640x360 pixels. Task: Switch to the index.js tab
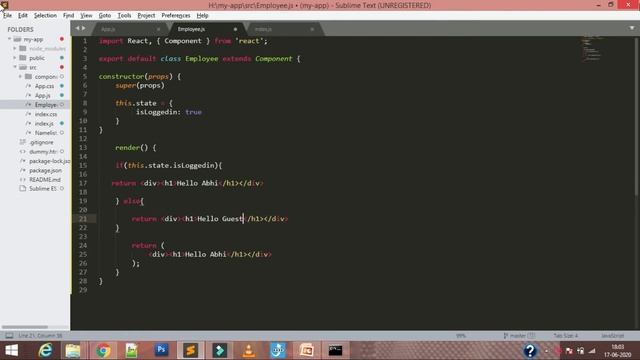coord(284,29)
